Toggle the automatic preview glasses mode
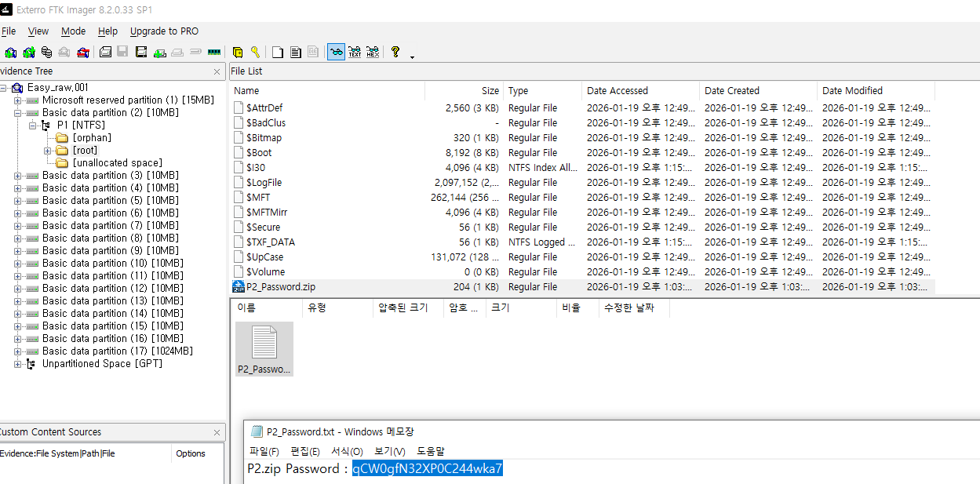980x484 pixels. (336, 53)
